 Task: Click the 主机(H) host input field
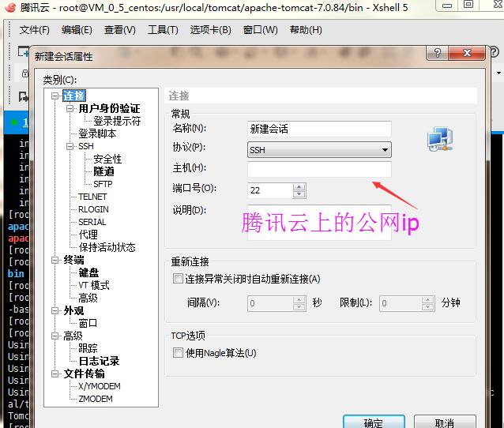coord(319,169)
